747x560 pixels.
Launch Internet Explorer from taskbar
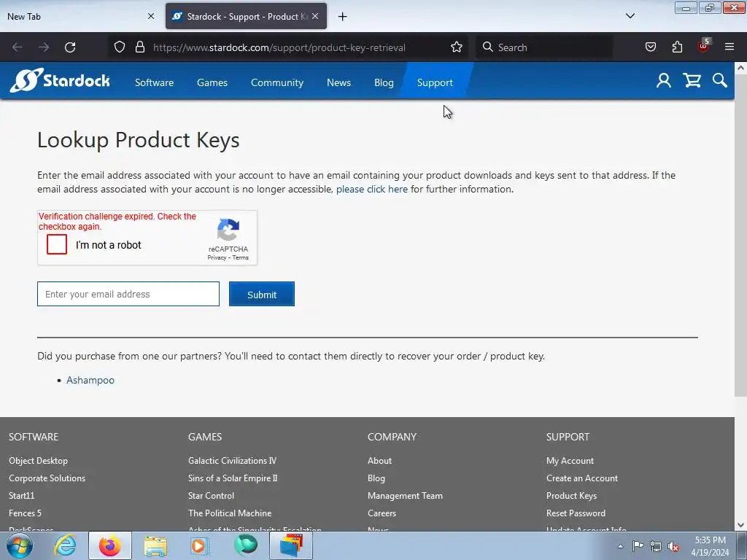coord(65,545)
